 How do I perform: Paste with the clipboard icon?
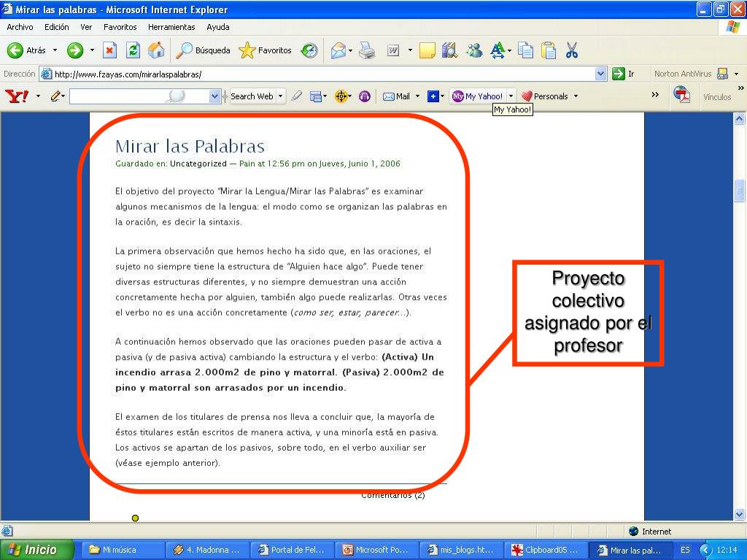click(549, 50)
